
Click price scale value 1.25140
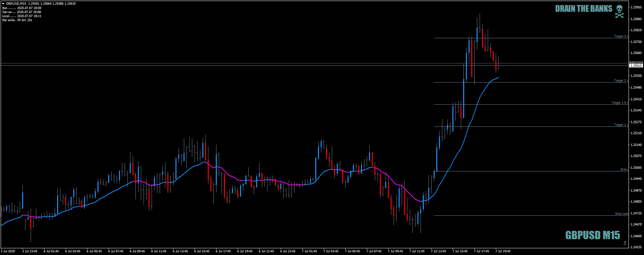click(x=636, y=145)
